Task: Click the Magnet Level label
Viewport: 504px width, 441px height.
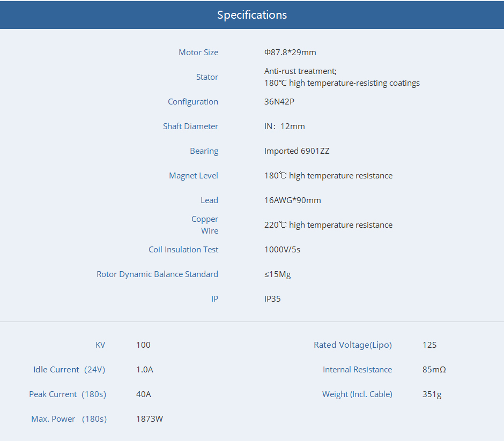Action: pos(194,176)
